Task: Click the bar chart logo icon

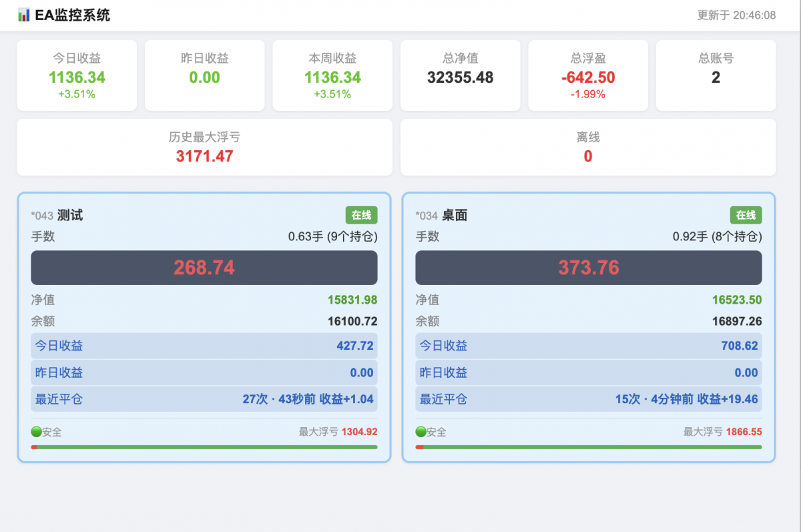Action: 24,15
